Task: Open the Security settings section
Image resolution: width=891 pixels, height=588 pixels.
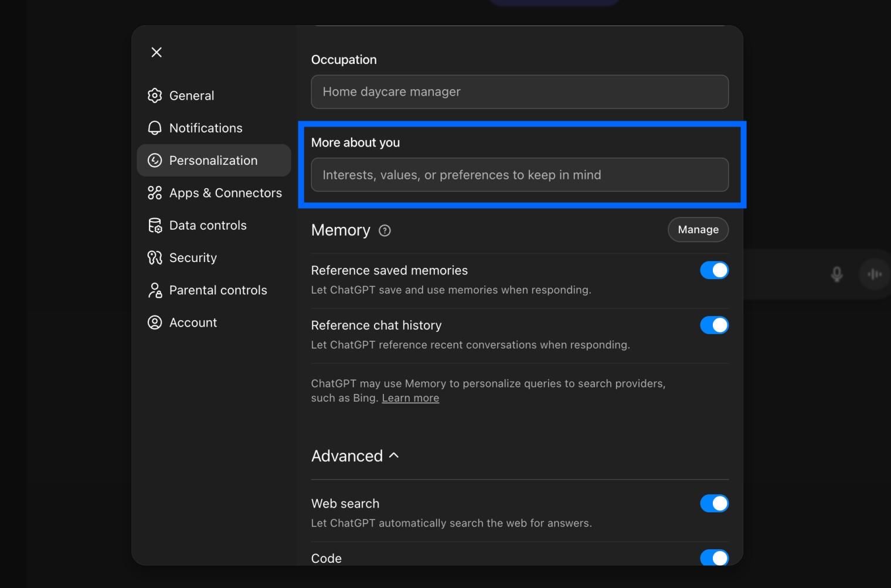Action: 192,257
